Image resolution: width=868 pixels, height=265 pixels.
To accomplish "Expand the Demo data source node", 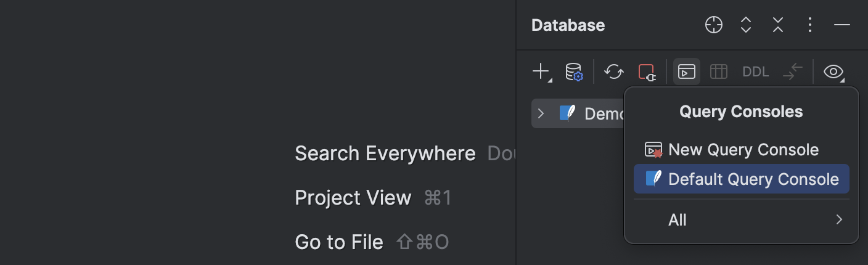I will pyautogui.click(x=541, y=114).
